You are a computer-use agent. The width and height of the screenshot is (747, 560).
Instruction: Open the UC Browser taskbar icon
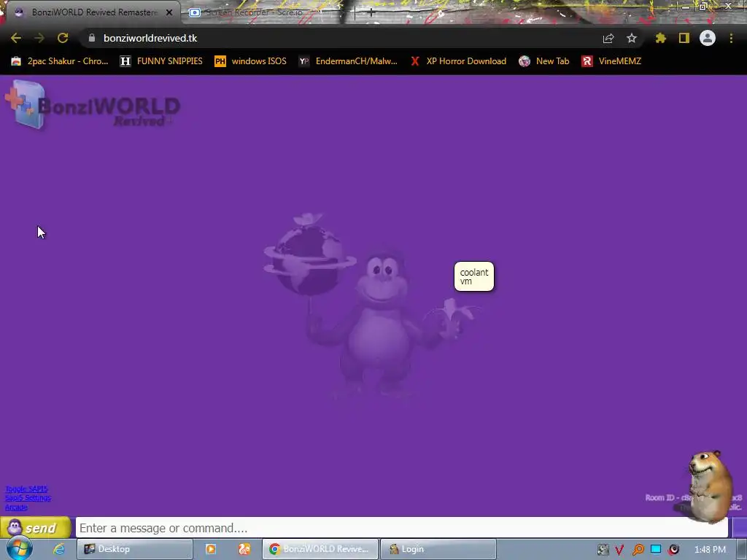pos(244,549)
